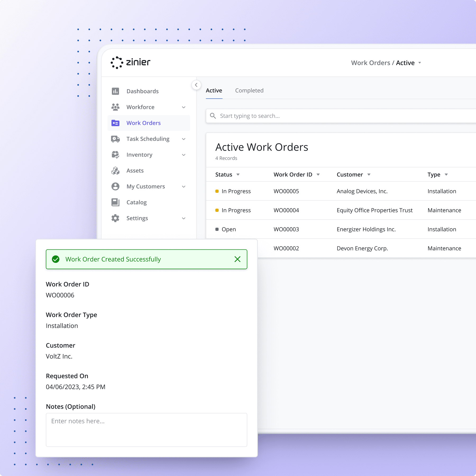
Task: Open Dashboards in the sidebar
Action: 143,91
